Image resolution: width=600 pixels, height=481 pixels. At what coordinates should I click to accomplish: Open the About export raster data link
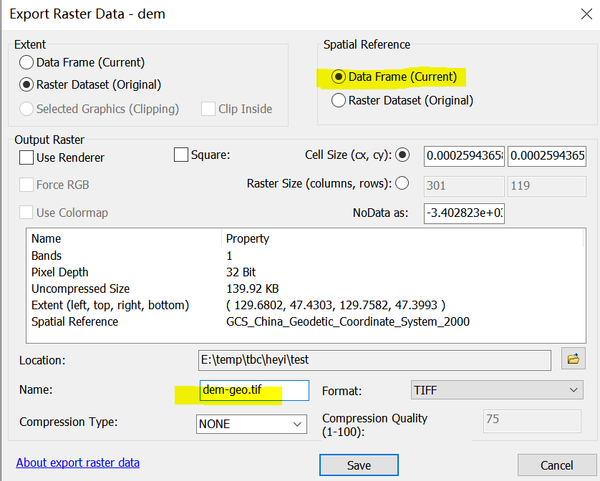[78, 463]
